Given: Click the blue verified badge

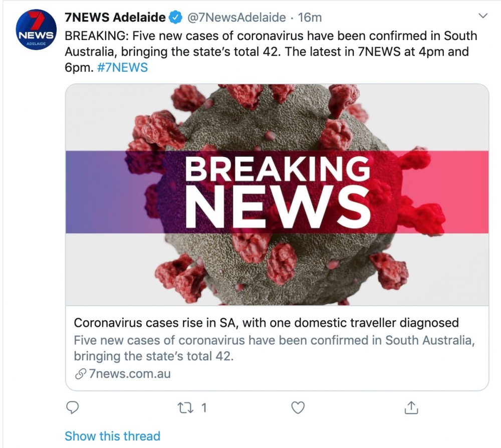Looking at the screenshot, I should (x=175, y=18).
